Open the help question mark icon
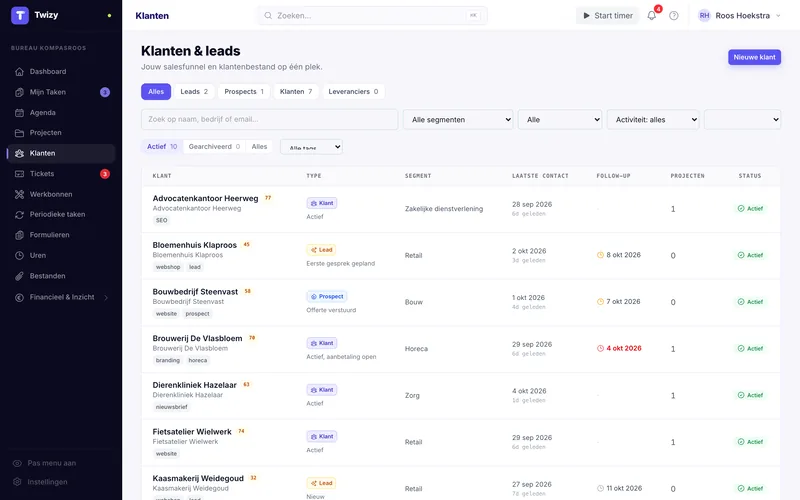Viewport: 800px width, 500px height. pyautogui.click(x=673, y=16)
